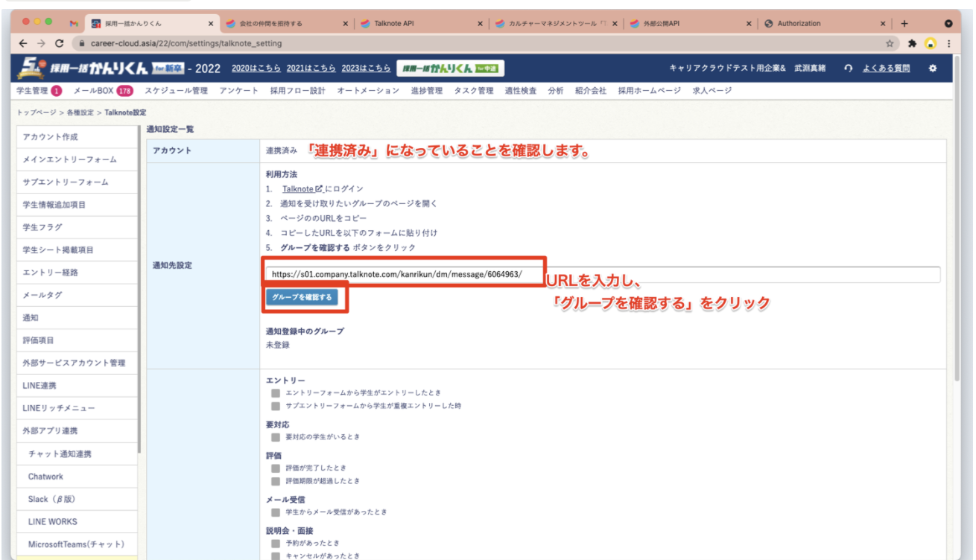The height and width of the screenshot is (560, 976).
Task: Click the browser back arrow
Action: tap(23, 44)
